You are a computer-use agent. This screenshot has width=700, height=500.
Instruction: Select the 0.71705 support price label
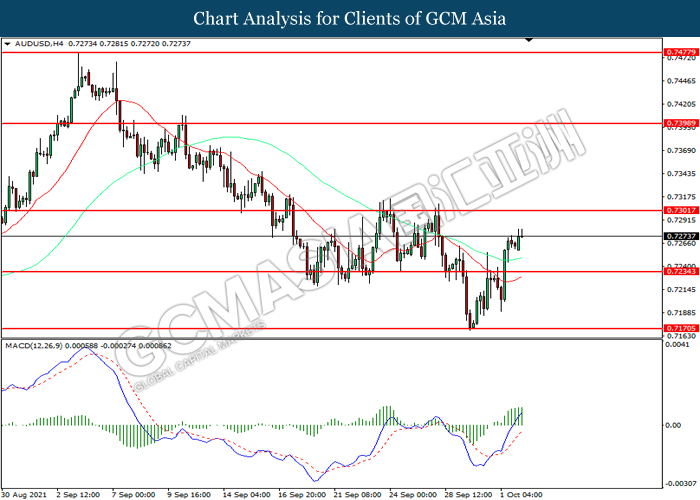tap(681, 329)
